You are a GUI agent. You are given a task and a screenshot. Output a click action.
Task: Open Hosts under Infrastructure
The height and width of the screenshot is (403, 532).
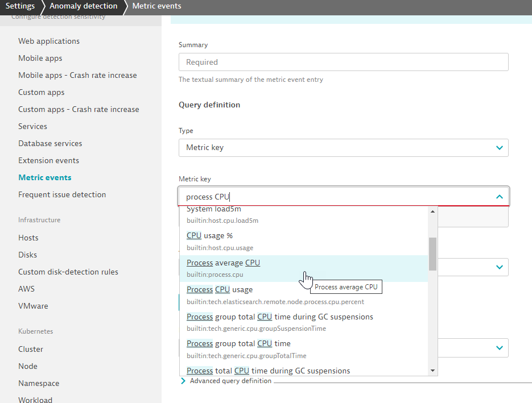(28, 238)
